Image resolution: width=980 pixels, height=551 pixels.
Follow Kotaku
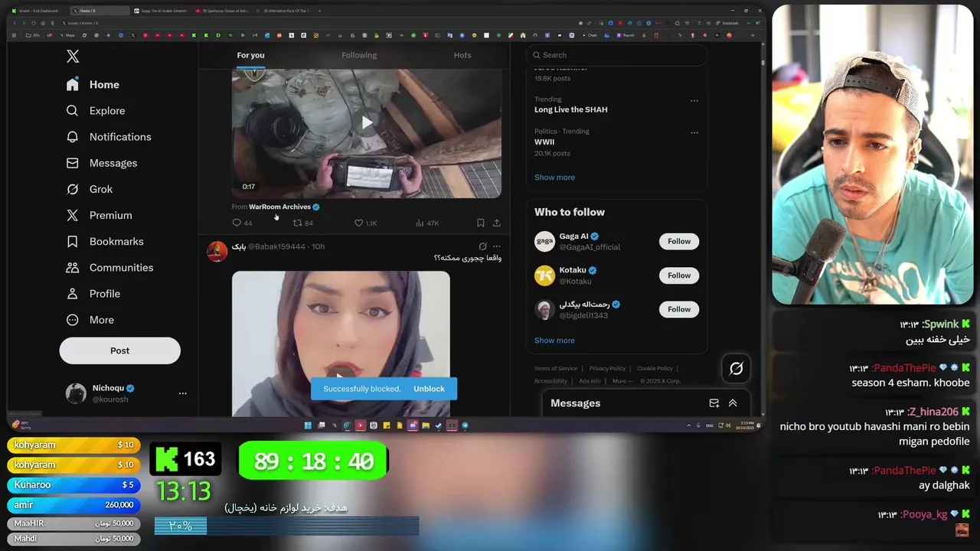pyautogui.click(x=679, y=275)
